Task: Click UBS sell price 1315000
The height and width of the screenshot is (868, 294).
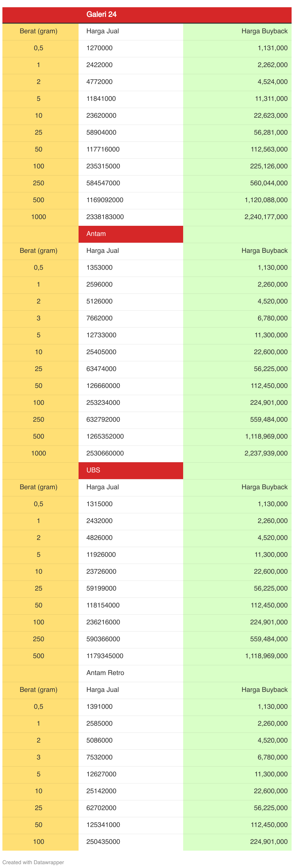Action: tap(99, 504)
